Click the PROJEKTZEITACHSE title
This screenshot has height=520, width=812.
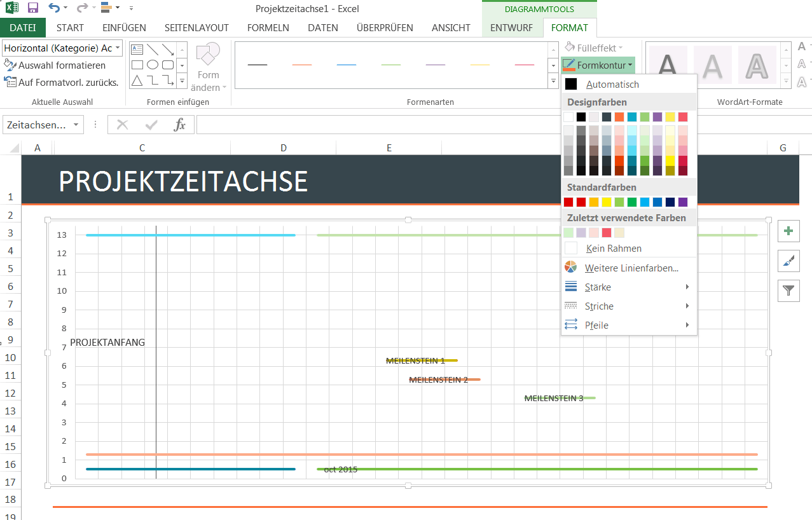tap(183, 182)
